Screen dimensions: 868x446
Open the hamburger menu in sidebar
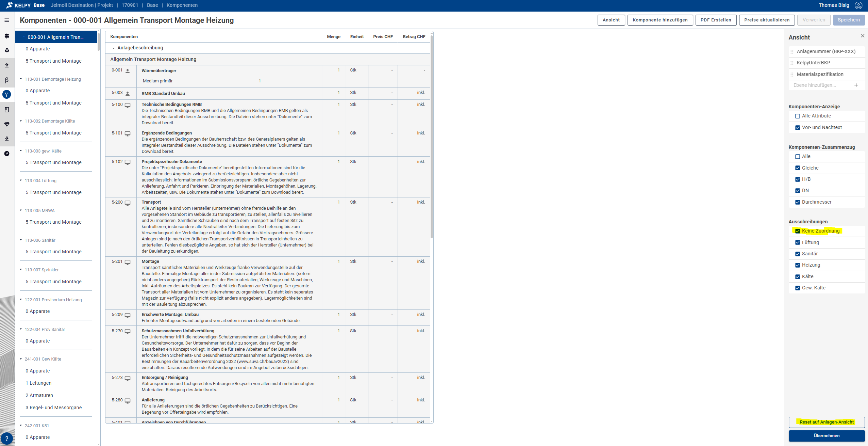click(6, 20)
